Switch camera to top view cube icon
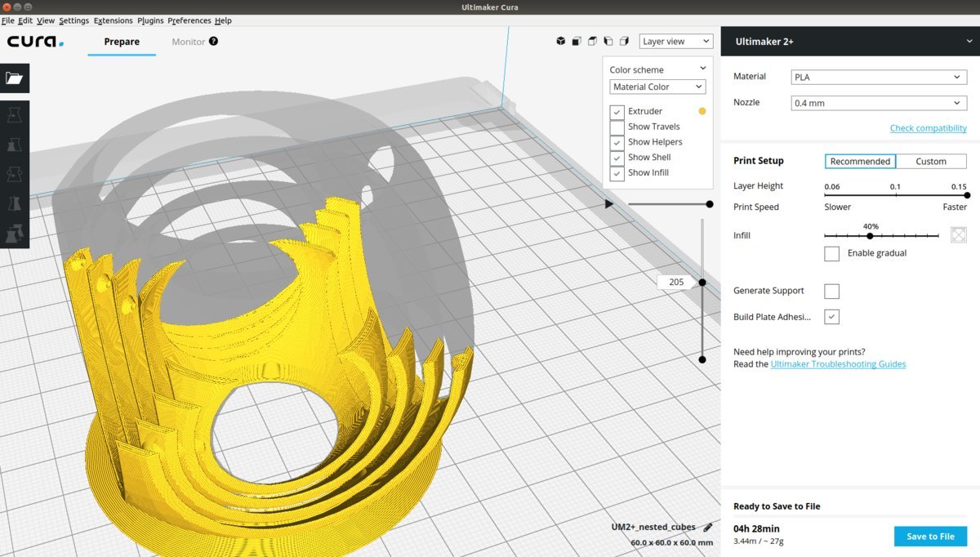 [x=593, y=41]
